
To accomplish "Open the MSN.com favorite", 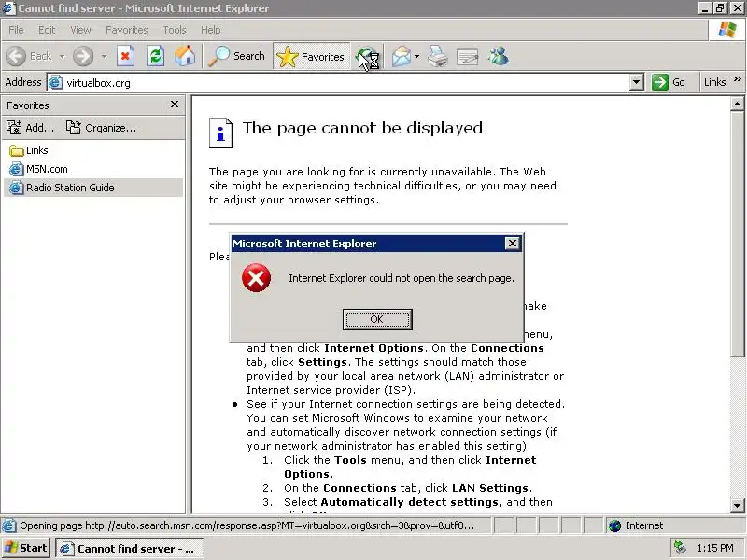I will [x=38, y=169].
